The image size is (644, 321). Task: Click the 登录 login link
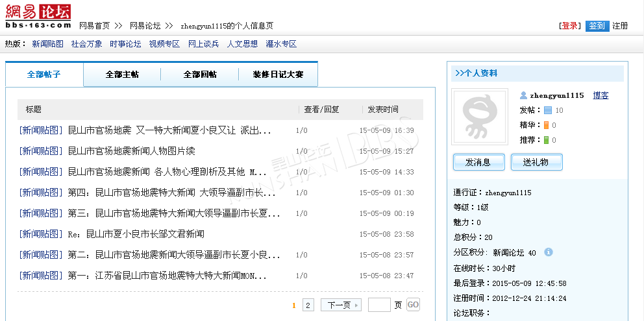(x=569, y=26)
